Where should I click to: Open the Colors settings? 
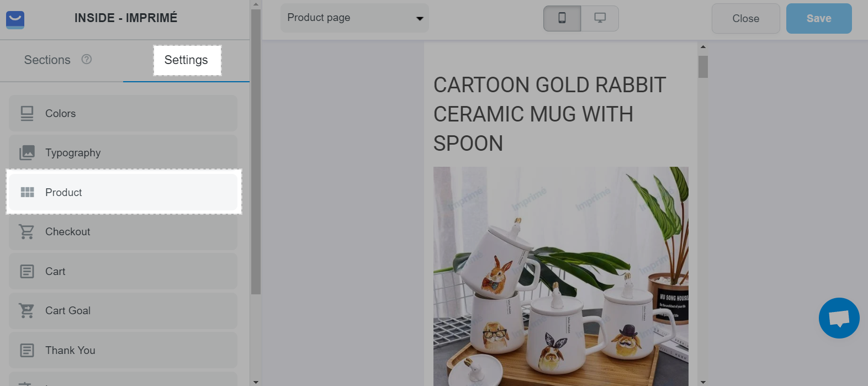(x=123, y=113)
